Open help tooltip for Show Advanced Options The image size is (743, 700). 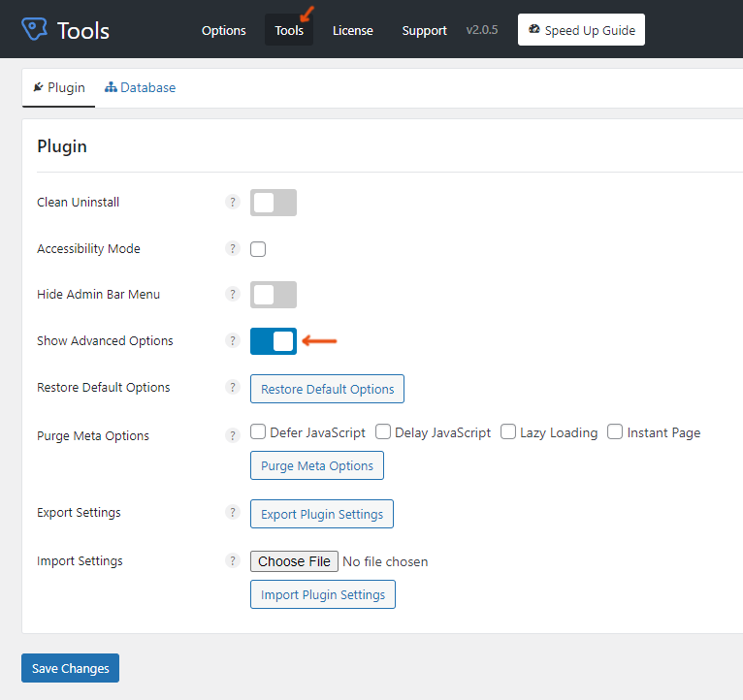(x=232, y=340)
